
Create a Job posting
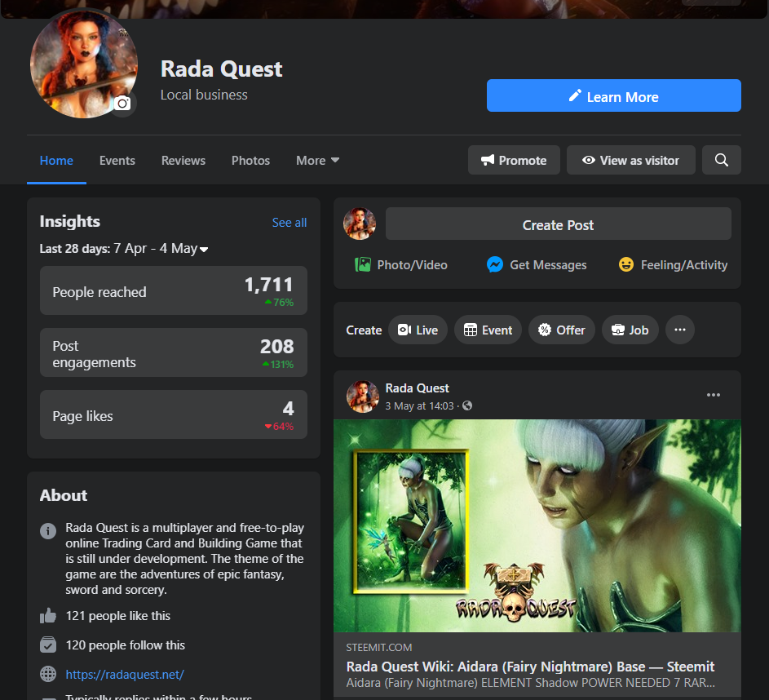[630, 330]
